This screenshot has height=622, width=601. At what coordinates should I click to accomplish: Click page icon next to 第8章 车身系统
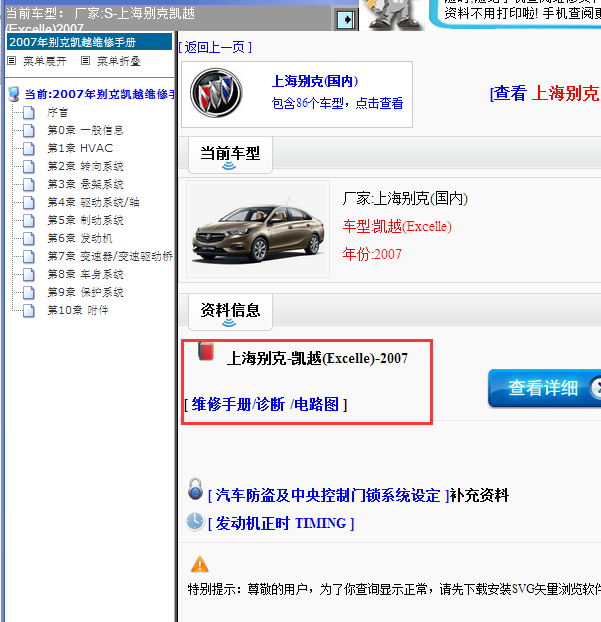point(29,275)
